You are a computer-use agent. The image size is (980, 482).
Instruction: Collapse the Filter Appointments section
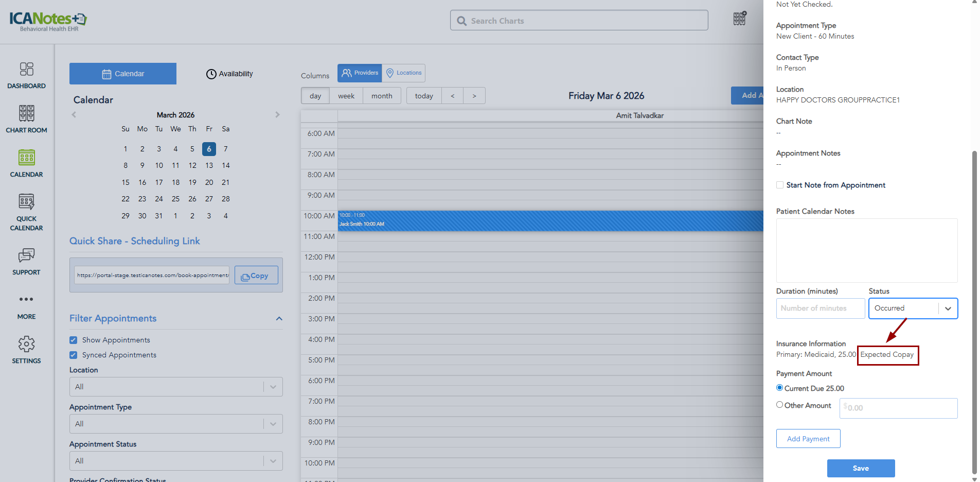279,319
